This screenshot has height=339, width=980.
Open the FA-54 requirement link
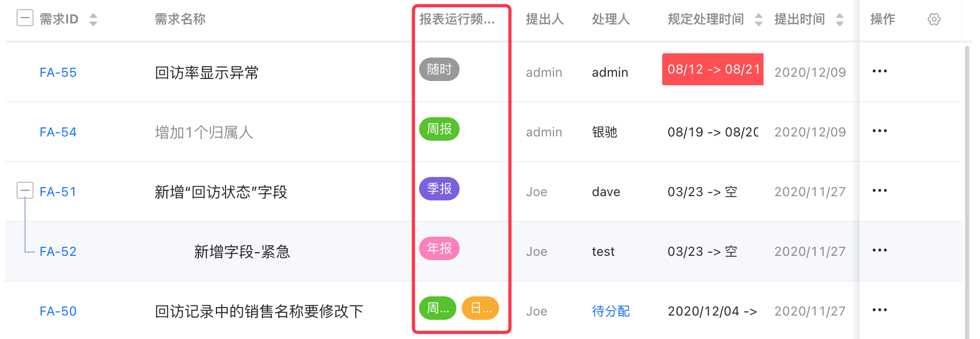click(x=58, y=132)
